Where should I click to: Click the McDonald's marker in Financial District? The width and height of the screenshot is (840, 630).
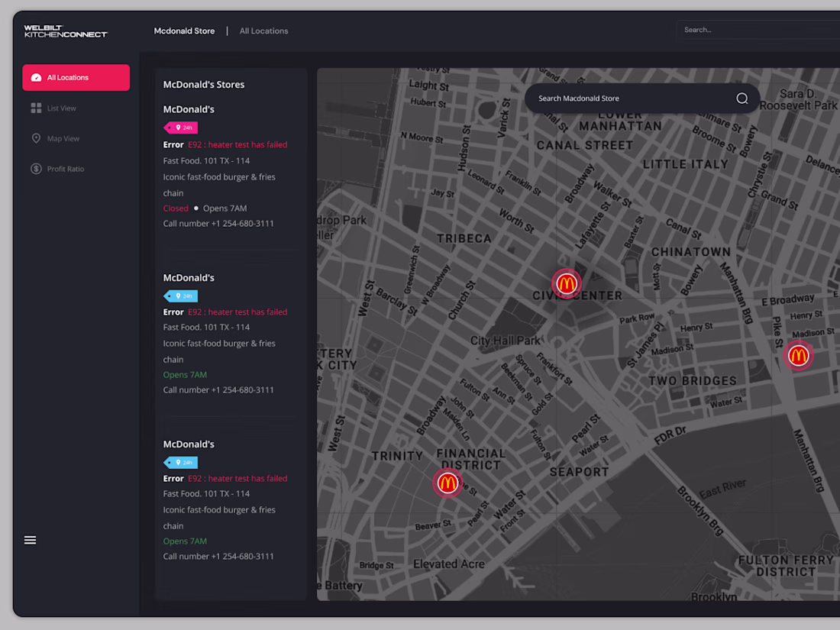point(447,483)
